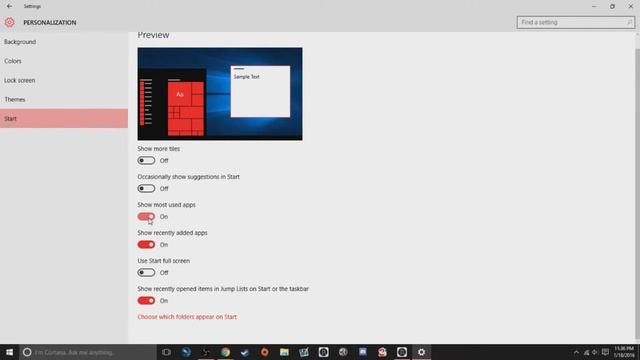Open the network tray icon
The height and width of the screenshot is (360, 640).
(x=586, y=352)
